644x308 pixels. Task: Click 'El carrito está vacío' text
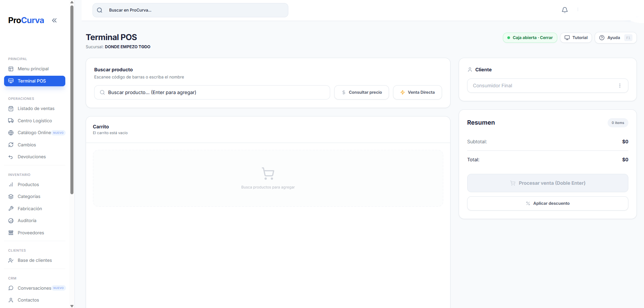110,133
